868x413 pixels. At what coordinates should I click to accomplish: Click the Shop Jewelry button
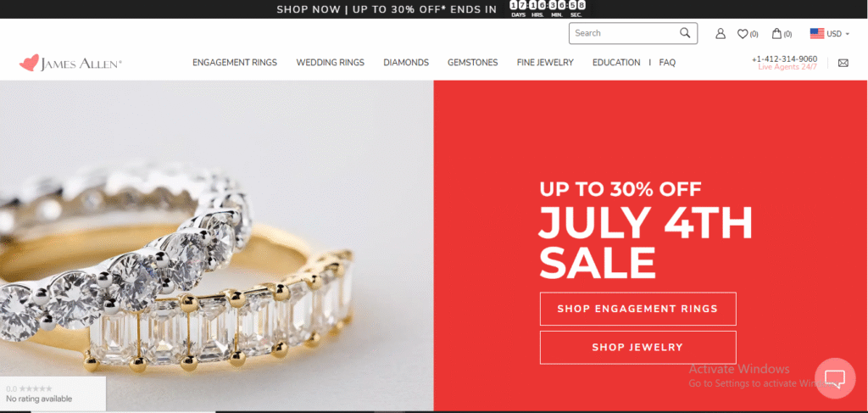pos(637,348)
